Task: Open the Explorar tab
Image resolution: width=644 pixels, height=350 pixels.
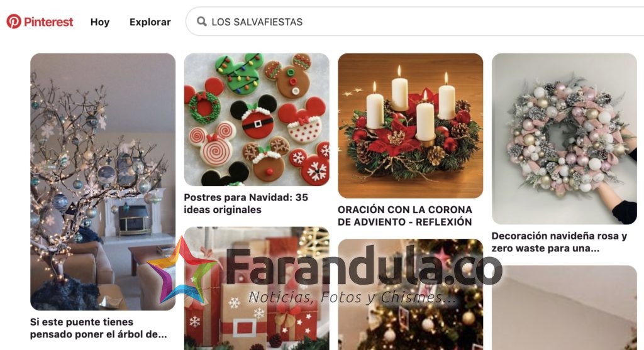Action: (x=150, y=22)
